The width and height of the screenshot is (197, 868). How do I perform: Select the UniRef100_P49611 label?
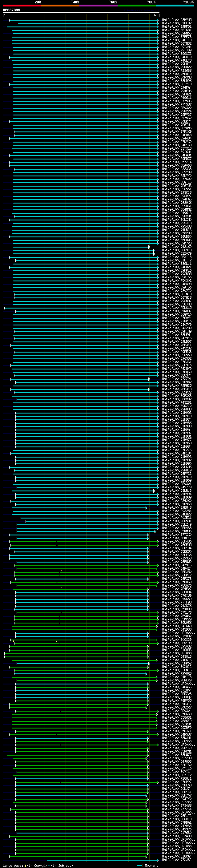tap(176, 98)
